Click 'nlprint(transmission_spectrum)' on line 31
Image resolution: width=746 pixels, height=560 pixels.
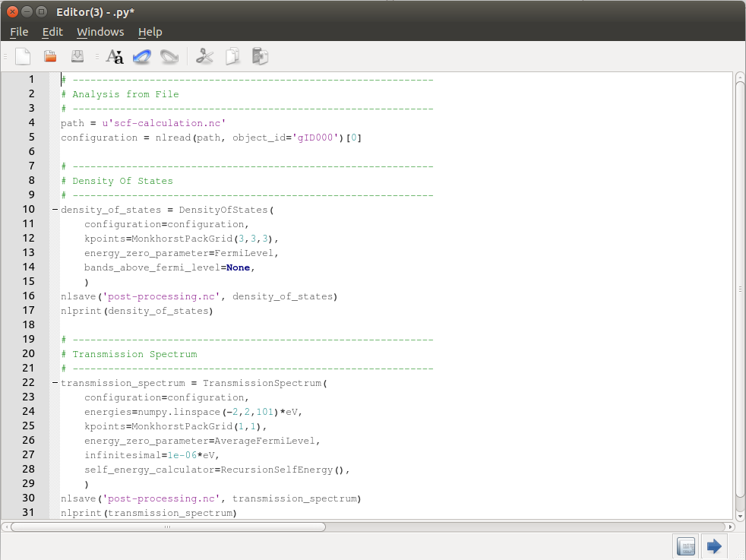tap(149, 513)
